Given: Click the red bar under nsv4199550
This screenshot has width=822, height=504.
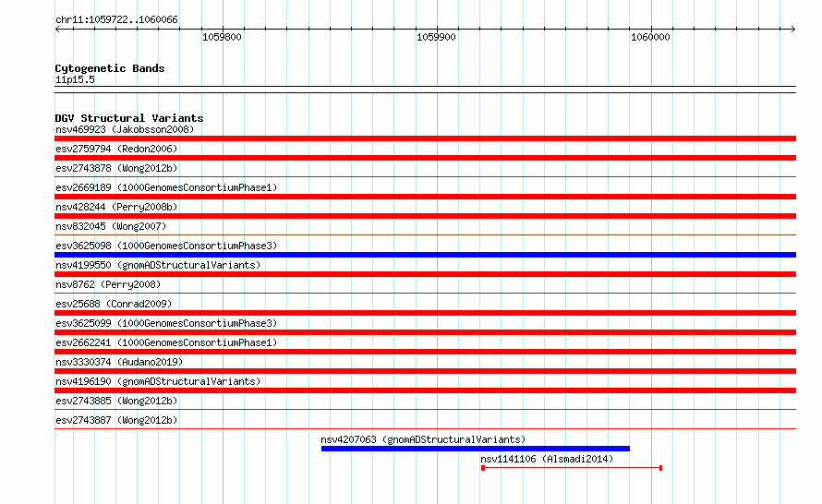Looking at the screenshot, I should click(x=425, y=274).
